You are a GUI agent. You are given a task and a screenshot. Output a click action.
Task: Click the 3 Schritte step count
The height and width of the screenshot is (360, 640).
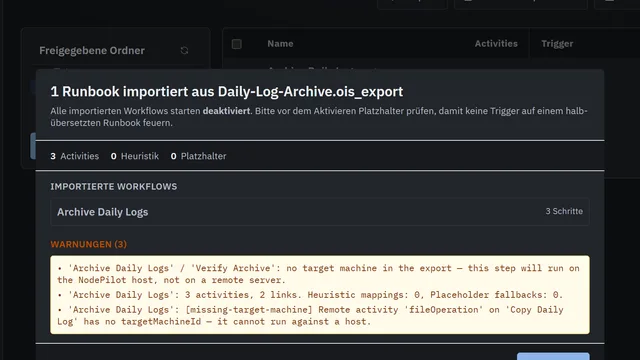(564, 211)
